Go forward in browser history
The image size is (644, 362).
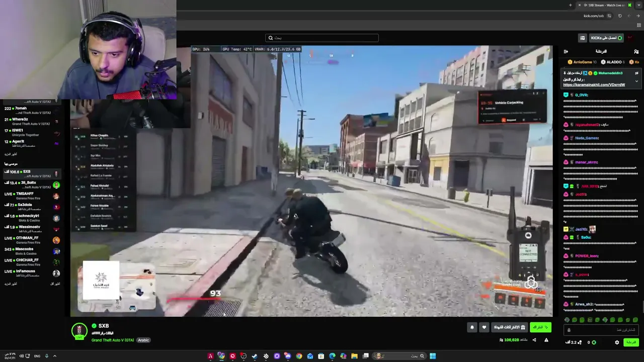tap(629, 16)
